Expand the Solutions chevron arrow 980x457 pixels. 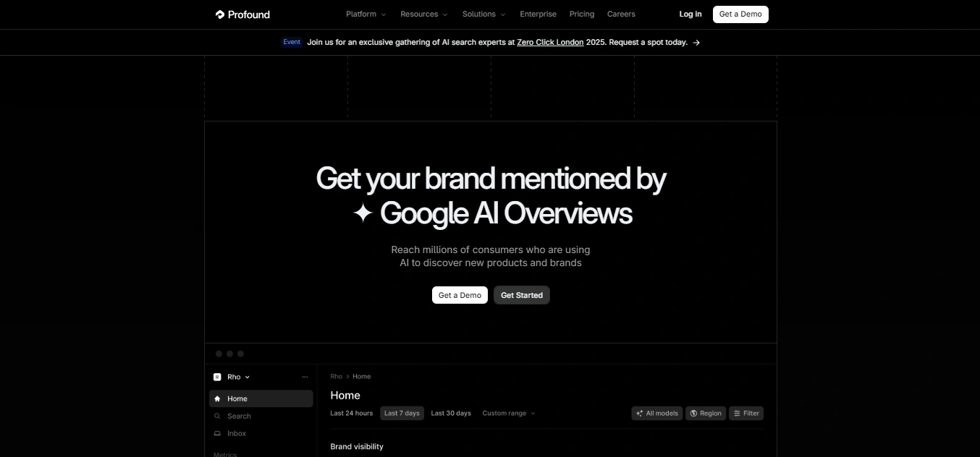(503, 14)
